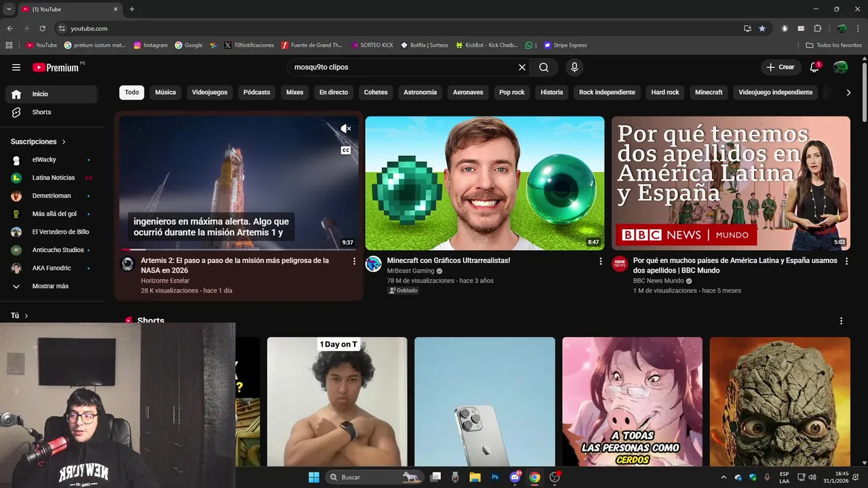Open Artemis 2 video options menu
The height and width of the screenshot is (488, 868).
[x=354, y=261]
